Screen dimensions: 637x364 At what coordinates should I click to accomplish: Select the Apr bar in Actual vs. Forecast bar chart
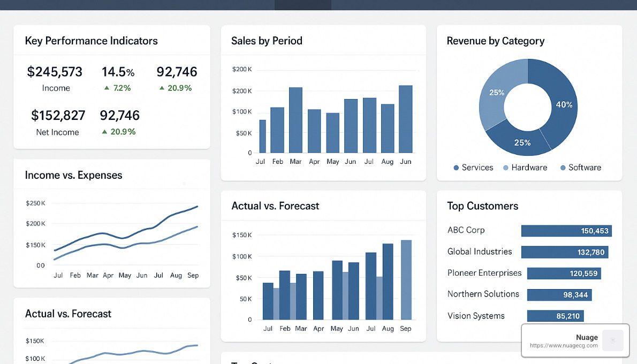[318, 295]
